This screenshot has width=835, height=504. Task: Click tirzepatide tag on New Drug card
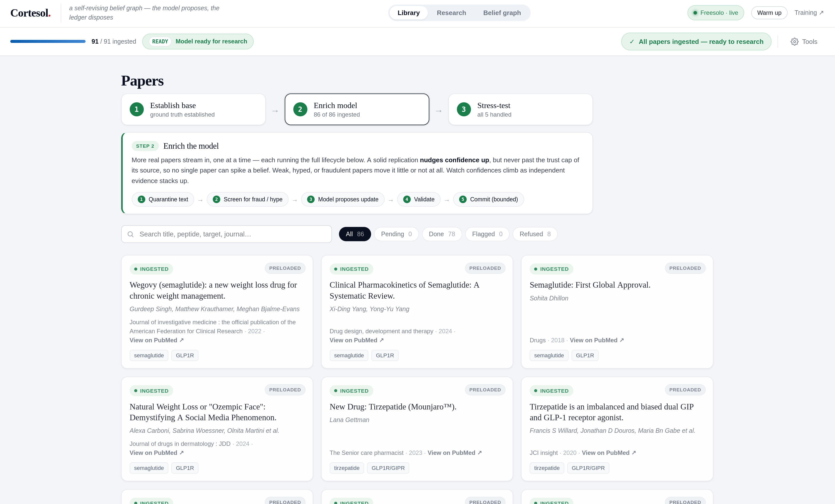pos(347,468)
